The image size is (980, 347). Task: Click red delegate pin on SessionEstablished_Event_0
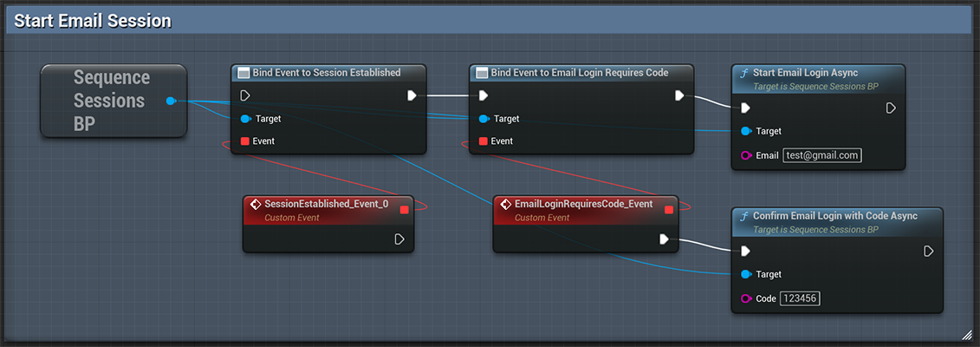405,209
